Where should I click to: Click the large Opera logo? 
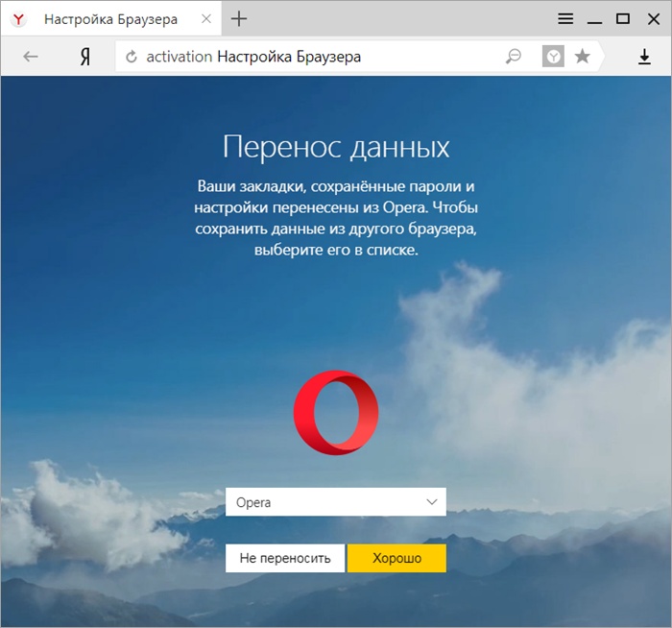[336, 412]
